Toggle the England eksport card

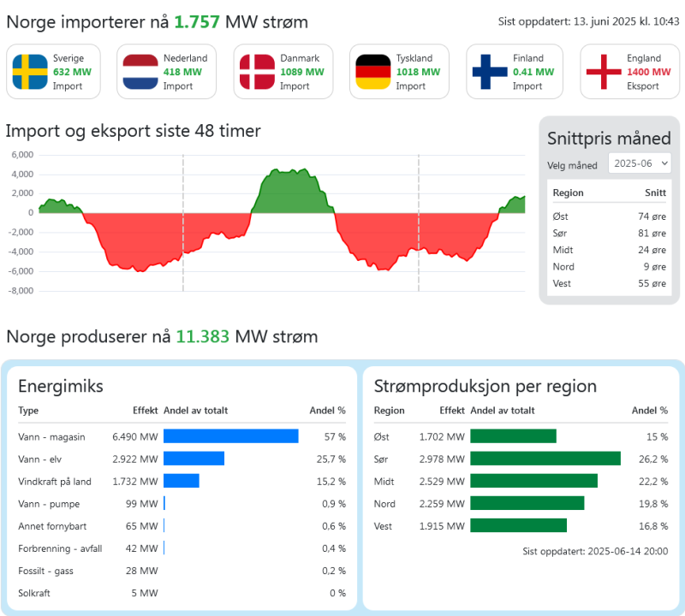click(x=631, y=71)
